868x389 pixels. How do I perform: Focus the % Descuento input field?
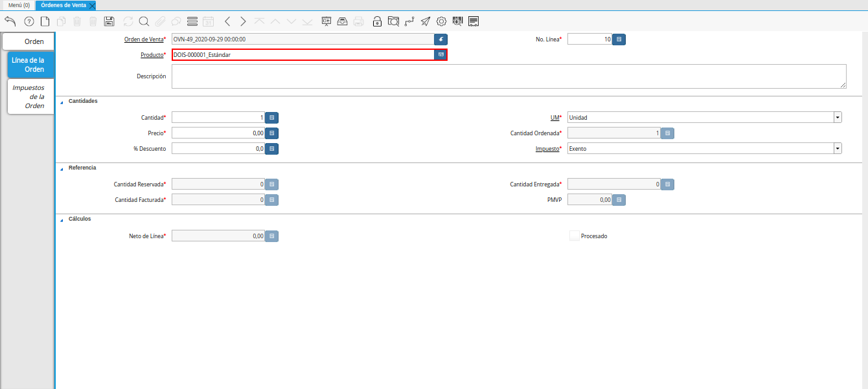[218, 149]
